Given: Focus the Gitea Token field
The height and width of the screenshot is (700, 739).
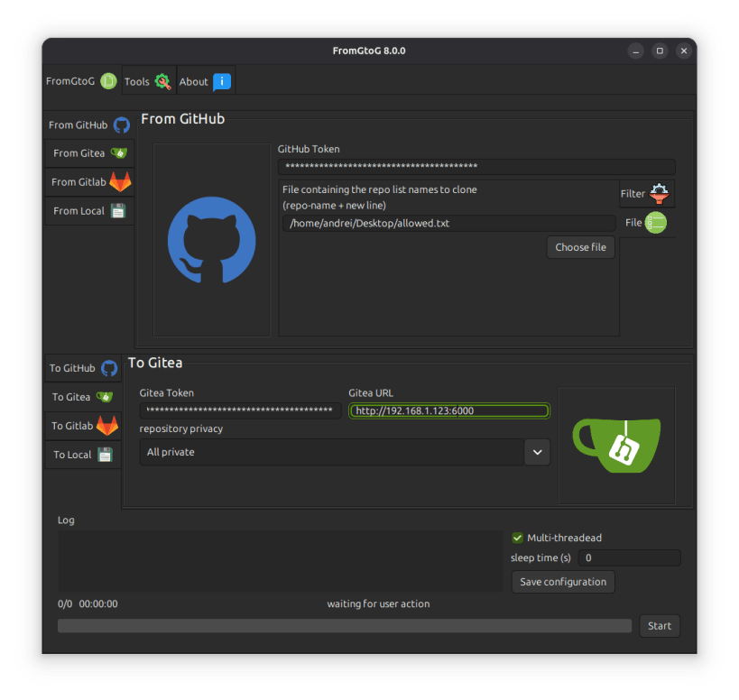Looking at the screenshot, I should click(240, 410).
